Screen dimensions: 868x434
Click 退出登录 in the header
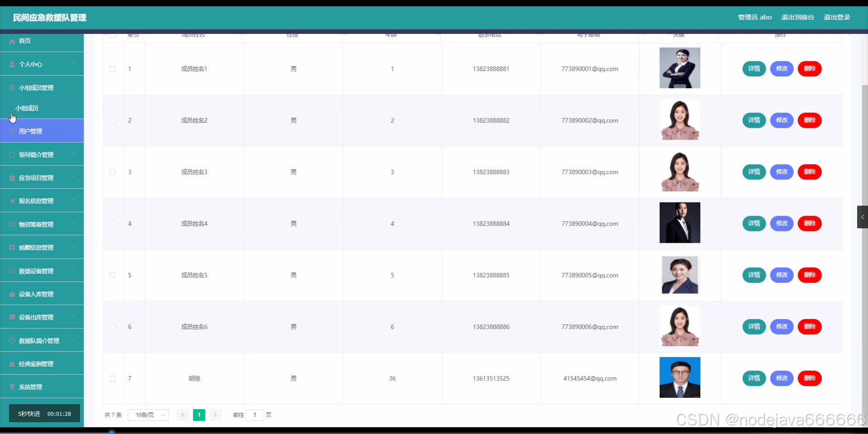(837, 17)
